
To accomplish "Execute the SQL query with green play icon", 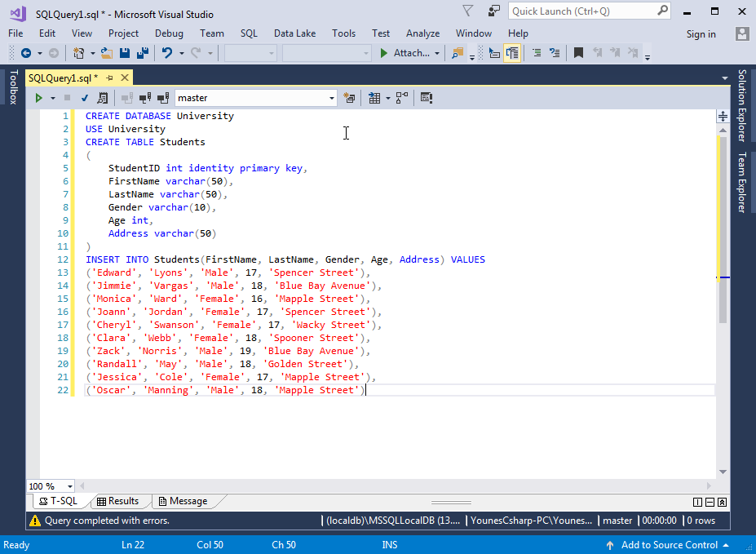I will tap(38, 98).
